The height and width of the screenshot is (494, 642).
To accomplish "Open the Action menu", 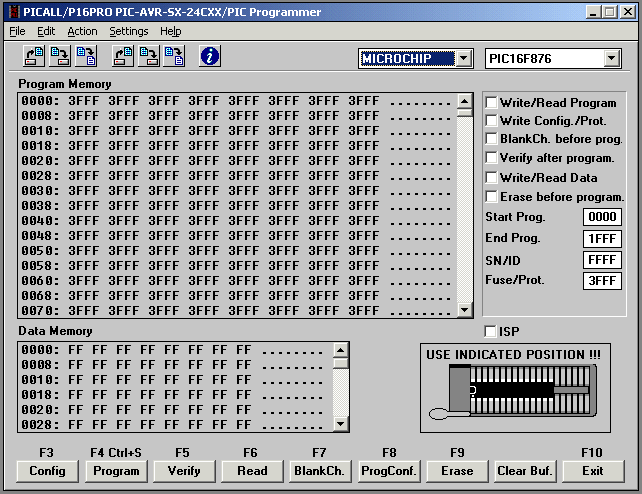I will (82, 31).
